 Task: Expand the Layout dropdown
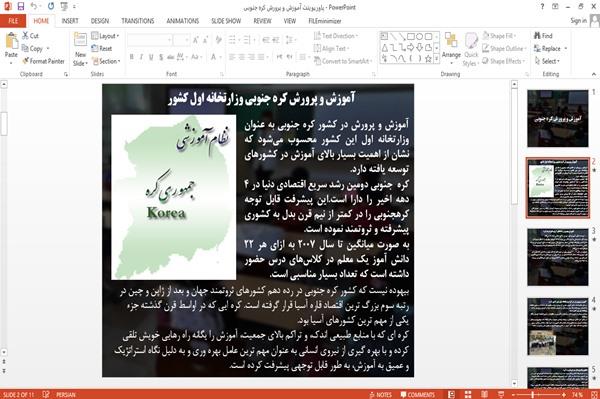(105, 36)
